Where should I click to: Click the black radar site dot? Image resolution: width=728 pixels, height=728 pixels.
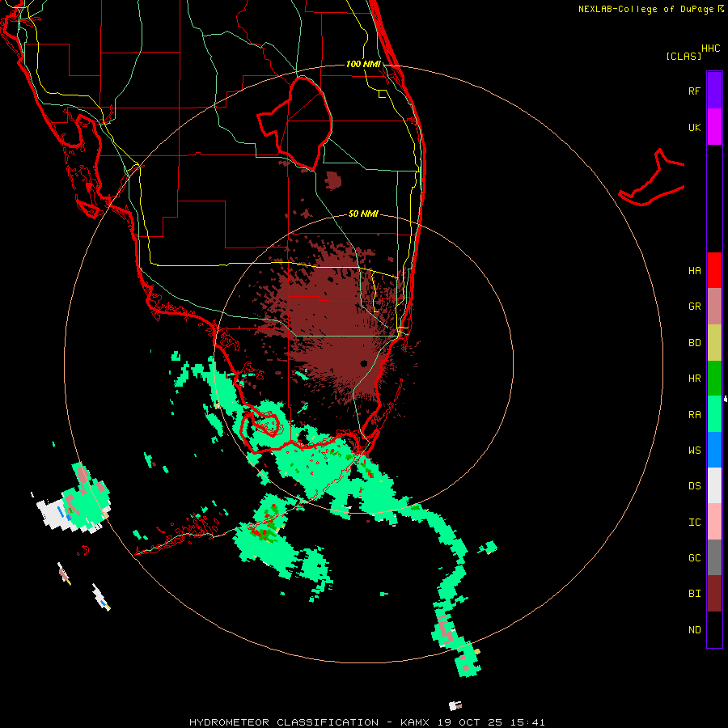(364, 363)
